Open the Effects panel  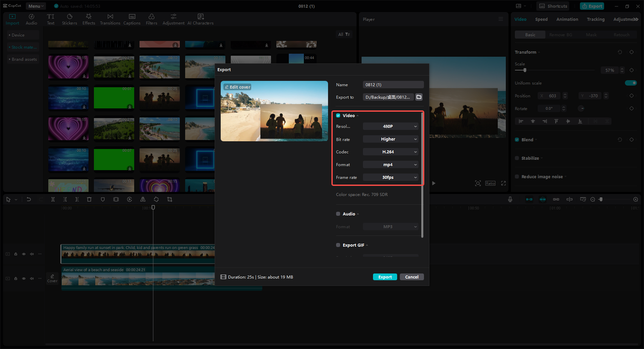click(x=89, y=20)
